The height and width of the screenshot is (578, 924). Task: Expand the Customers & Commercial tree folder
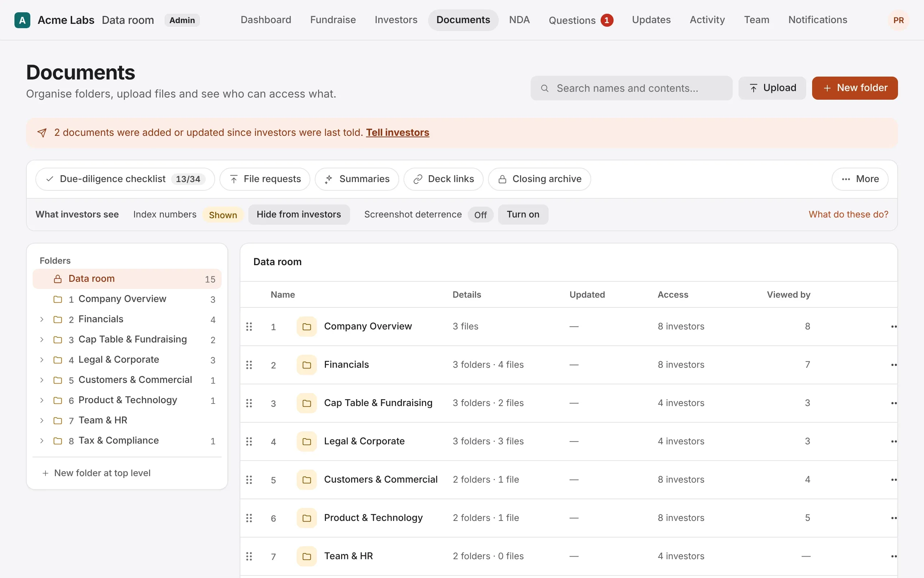pyautogui.click(x=42, y=380)
